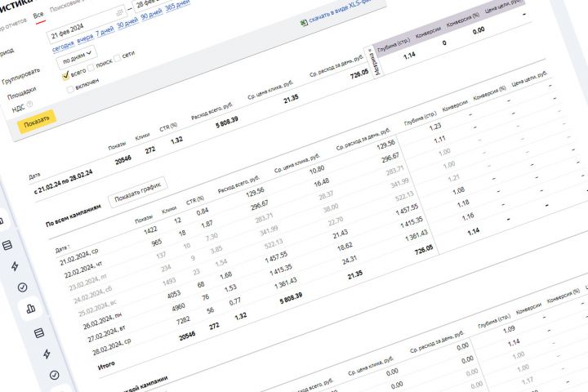Click the '24.02.2024, сб' date row
Viewport: 588px width, 392px height.
pyautogui.click(x=92, y=296)
